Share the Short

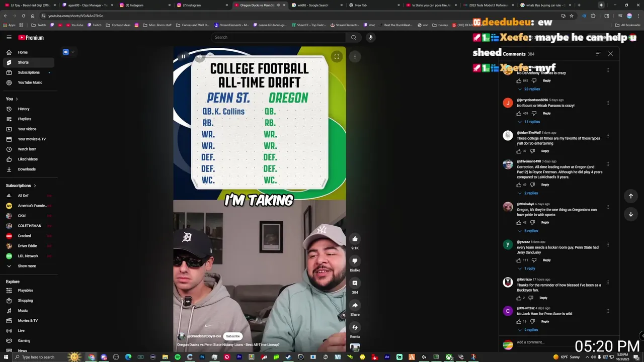pos(355,305)
